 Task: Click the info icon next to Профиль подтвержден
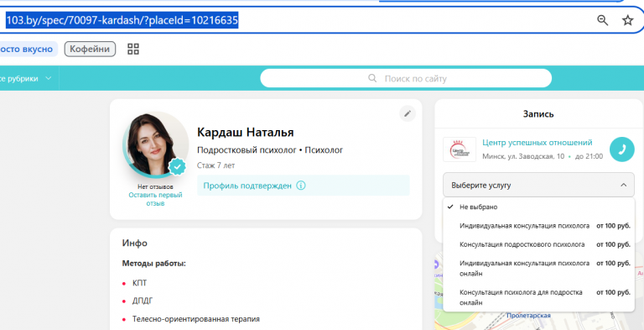click(301, 186)
